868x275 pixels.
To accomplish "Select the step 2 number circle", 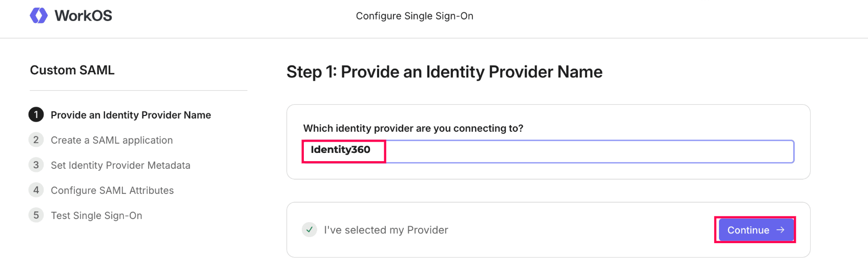I will (x=36, y=140).
